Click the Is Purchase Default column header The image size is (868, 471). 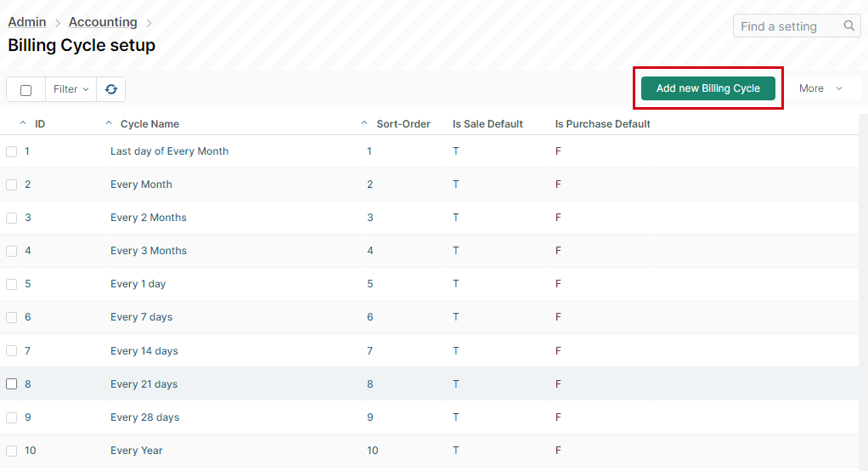point(603,123)
